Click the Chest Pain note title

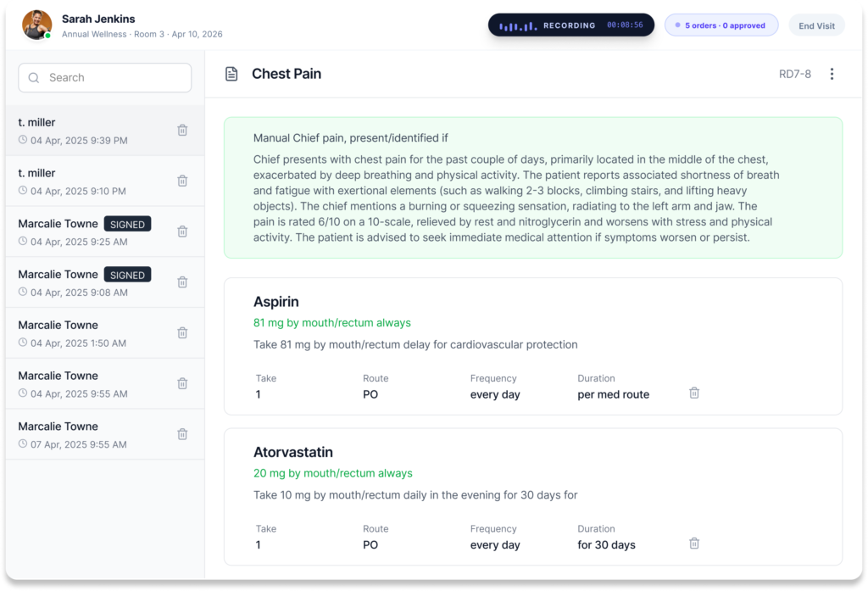click(287, 74)
